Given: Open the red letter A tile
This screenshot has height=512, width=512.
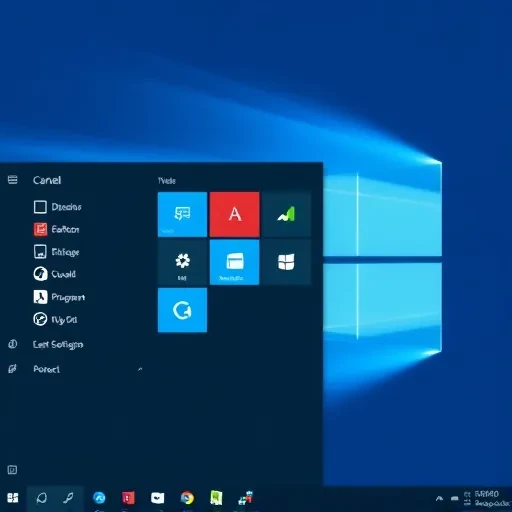Looking at the screenshot, I should [235, 214].
